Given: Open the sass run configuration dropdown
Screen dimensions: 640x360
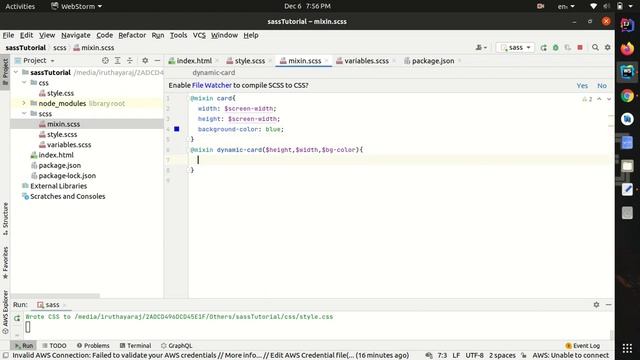Looking at the screenshot, I should point(515,48).
